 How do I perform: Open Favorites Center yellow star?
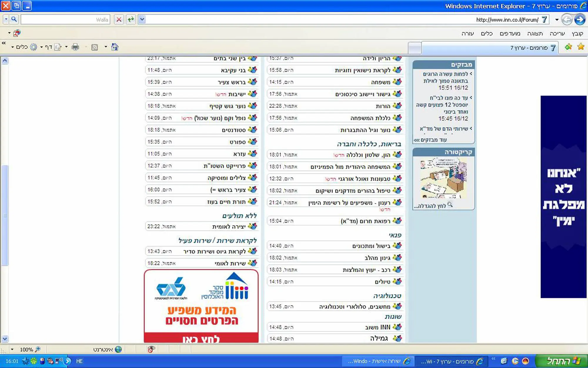point(580,47)
